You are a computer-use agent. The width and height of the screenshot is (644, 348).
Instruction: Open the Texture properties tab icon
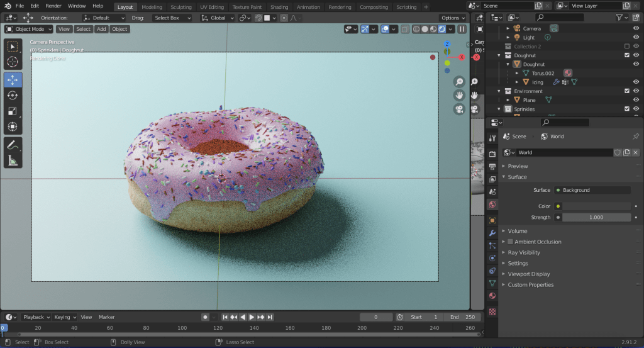click(492, 311)
